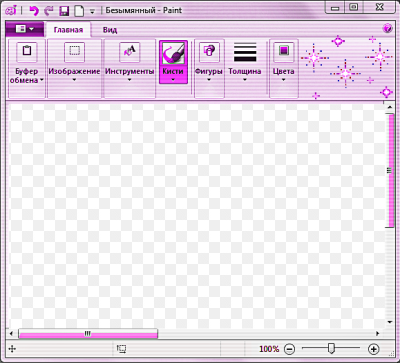The height and width of the screenshot is (363, 400).
Task: Click the Undo arrow in title bar
Action: [34, 11]
